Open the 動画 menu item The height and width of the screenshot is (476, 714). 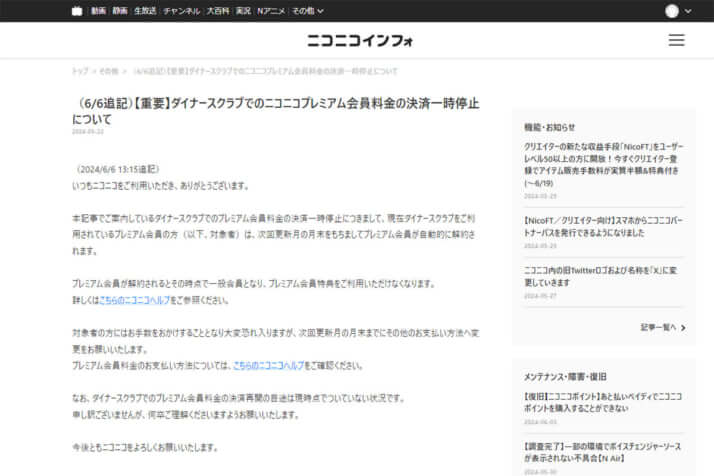pos(98,11)
